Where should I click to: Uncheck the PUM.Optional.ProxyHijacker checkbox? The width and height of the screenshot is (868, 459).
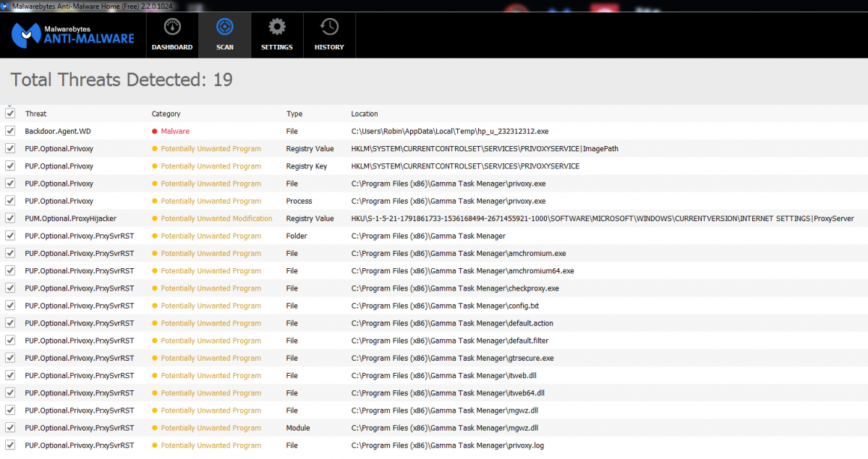click(x=10, y=218)
